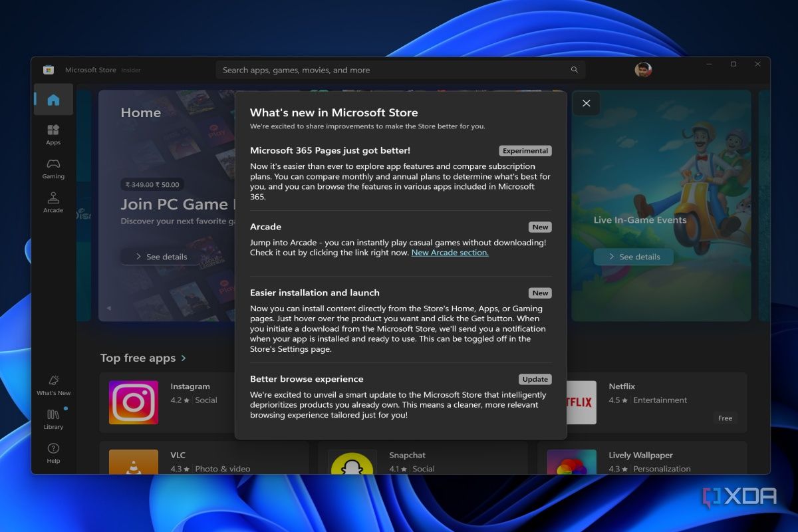Click the Better browse experience heading
The width and height of the screenshot is (798, 532).
[x=307, y=379]
